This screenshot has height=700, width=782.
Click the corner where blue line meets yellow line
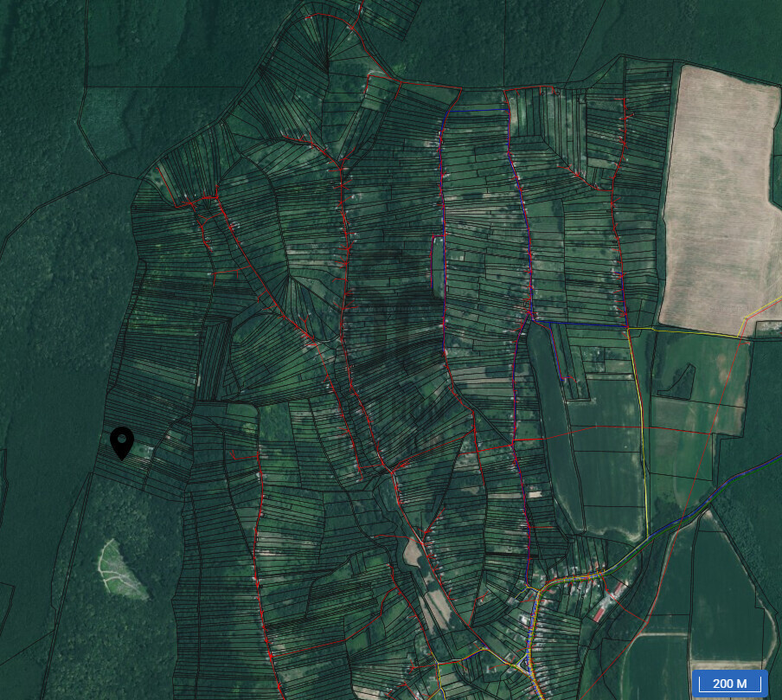[x=627, y=327]
